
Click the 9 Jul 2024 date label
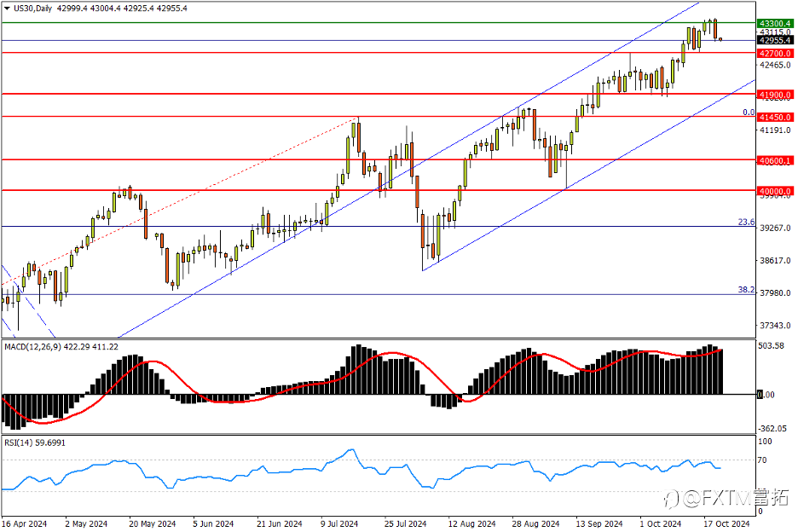point(339,523)
